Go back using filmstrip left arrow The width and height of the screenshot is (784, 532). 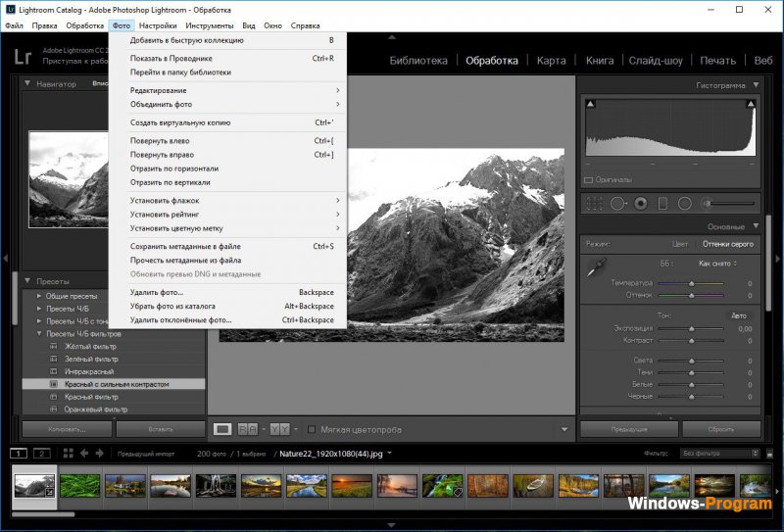click(84, 454)
